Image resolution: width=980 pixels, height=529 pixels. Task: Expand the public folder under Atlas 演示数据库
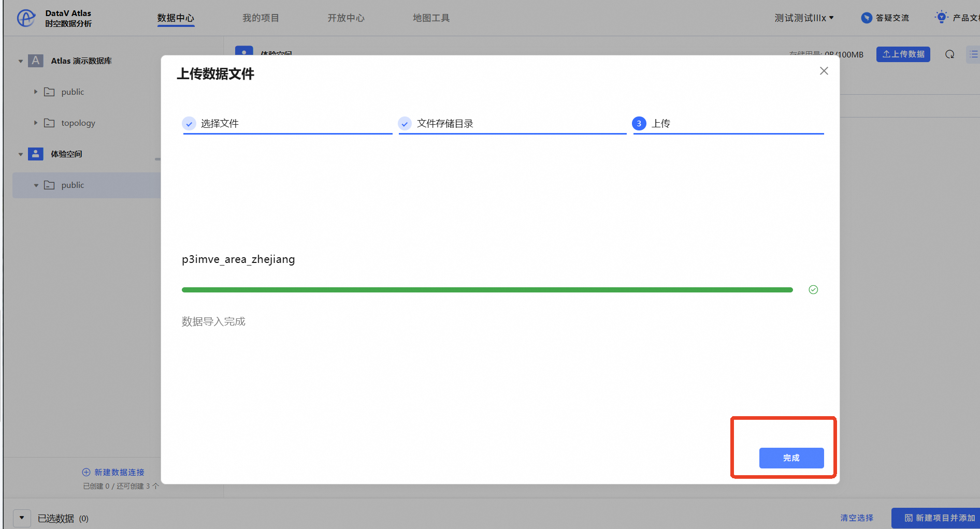[36, 92]
